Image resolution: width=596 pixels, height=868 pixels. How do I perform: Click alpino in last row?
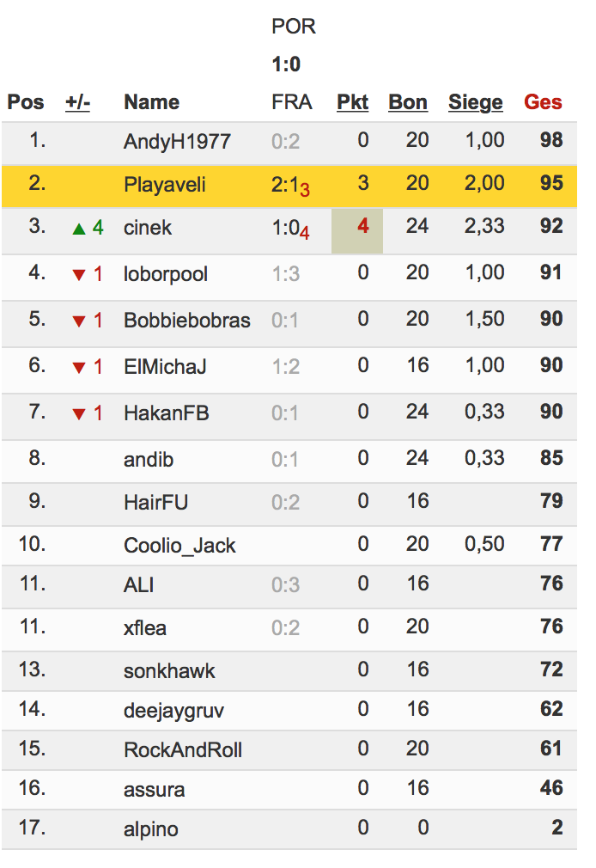[x=151, y=829]
